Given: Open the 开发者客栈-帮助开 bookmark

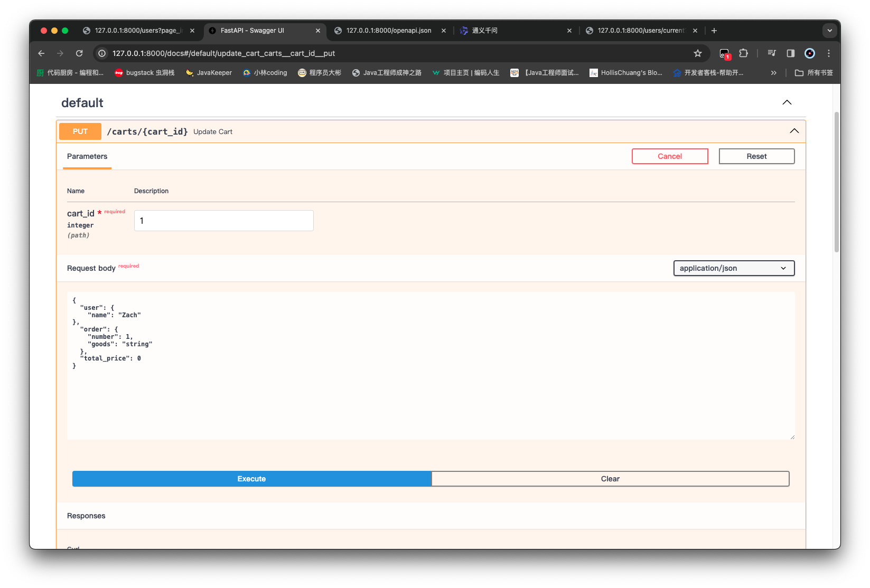Looking at the screenshot, I should [708, 73].
